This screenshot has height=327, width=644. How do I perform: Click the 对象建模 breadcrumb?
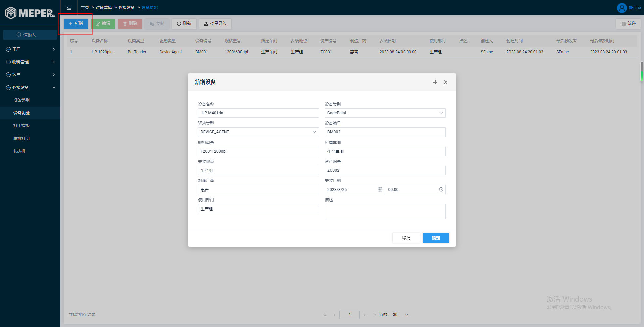104,8
